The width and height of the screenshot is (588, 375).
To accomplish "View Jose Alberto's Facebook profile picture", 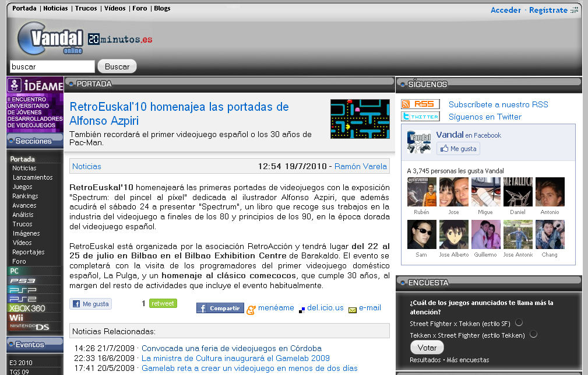I will 454,234.
